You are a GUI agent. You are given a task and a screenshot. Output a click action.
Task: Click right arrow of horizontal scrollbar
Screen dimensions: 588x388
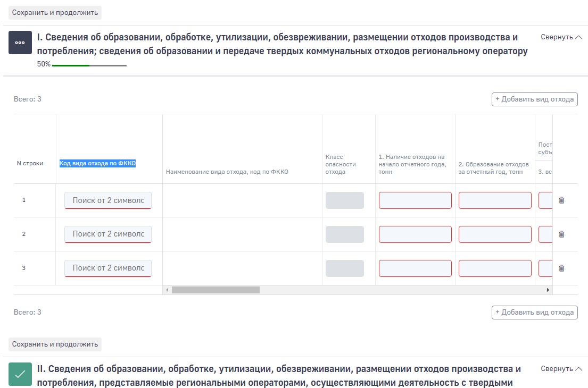(x=548, y=290)
